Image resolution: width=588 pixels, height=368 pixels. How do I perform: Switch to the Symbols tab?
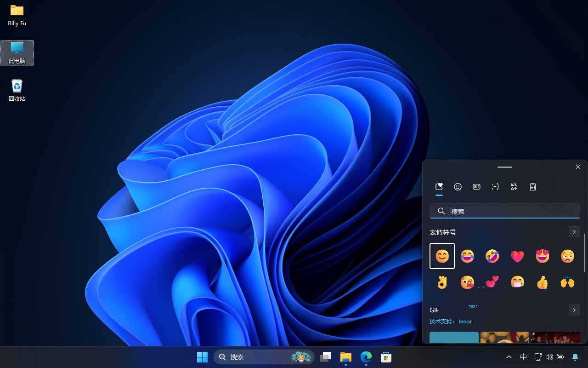pos(514,187)
